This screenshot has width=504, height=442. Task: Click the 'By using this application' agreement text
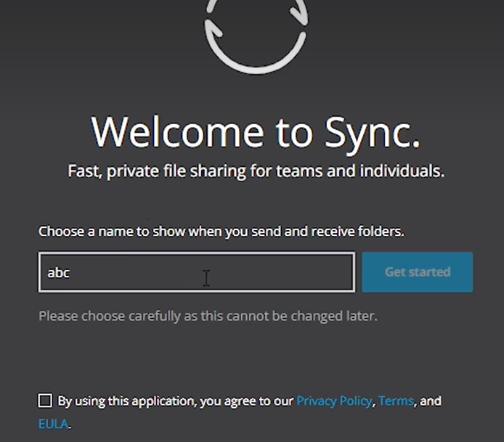click(176, 401)
